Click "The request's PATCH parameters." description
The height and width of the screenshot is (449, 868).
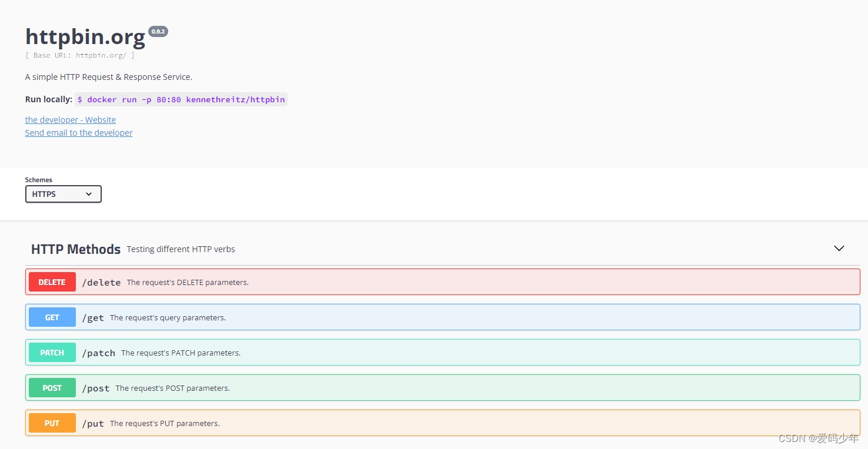point(181,353)
